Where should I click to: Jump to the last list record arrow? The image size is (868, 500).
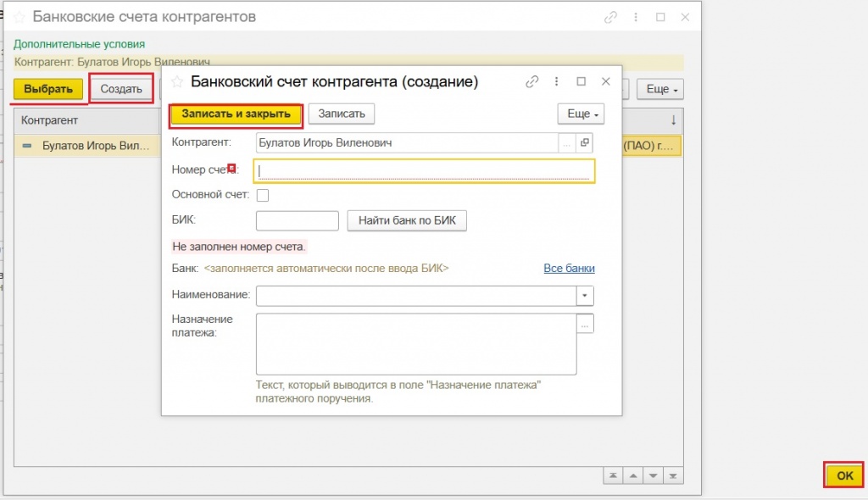672,475
